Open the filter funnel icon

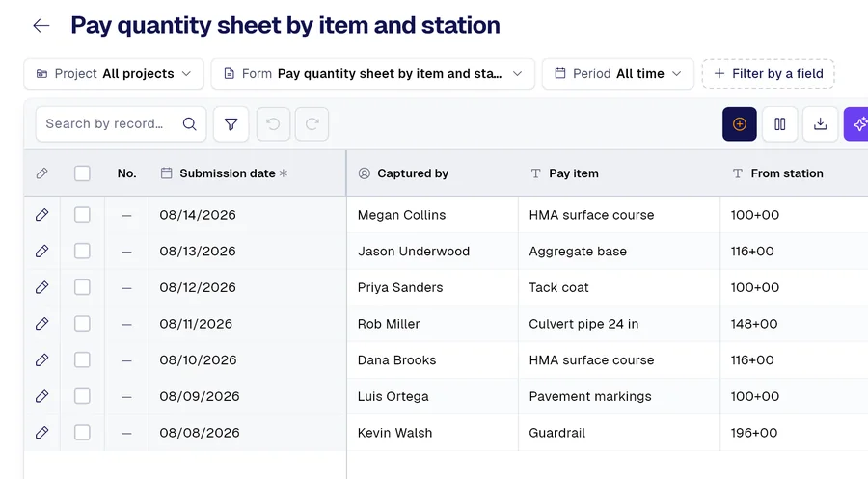(x=231, y=124)
